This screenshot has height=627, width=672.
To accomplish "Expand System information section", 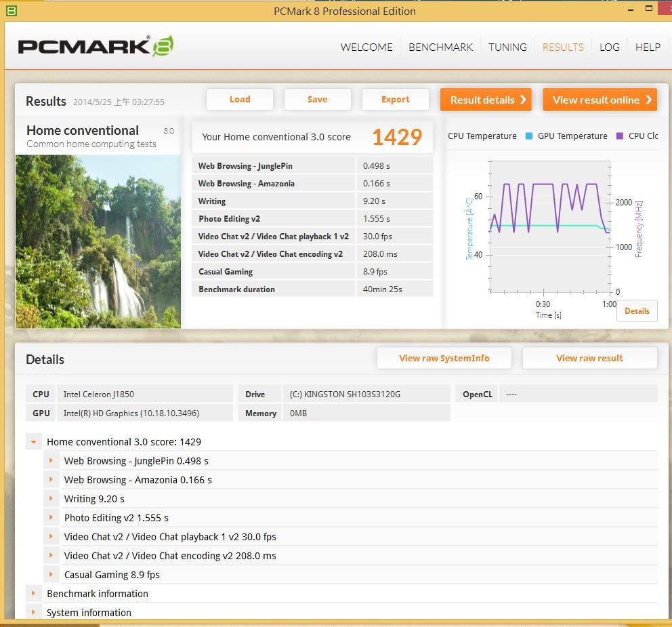I will click(x=33, y=612).
